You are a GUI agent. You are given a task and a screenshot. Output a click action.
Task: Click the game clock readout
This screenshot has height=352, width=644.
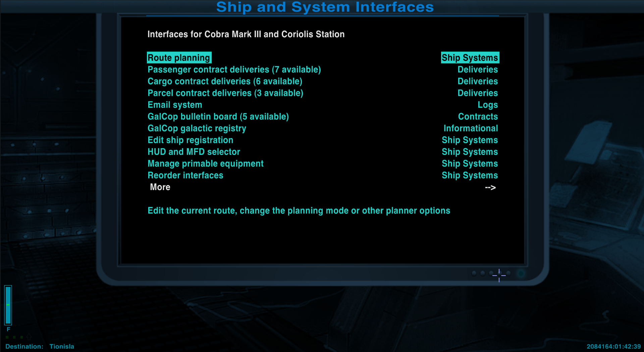tap(613, 346)
